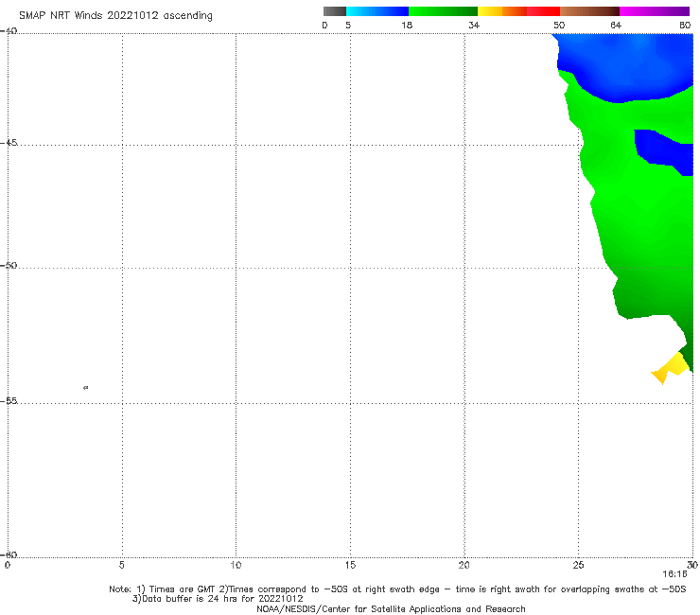Click the color bar label "50"
700x615 pixels.
[x=559, y=25]
